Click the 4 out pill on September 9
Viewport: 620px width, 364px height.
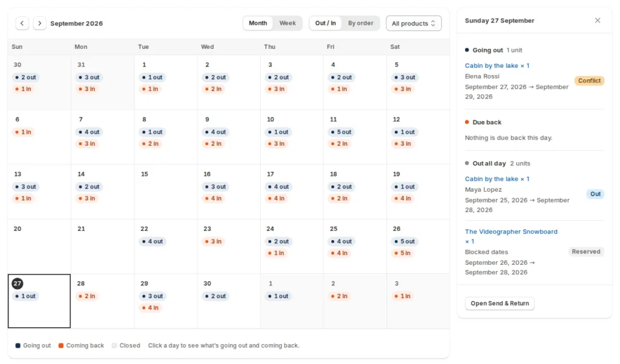(x=216, y=132)
